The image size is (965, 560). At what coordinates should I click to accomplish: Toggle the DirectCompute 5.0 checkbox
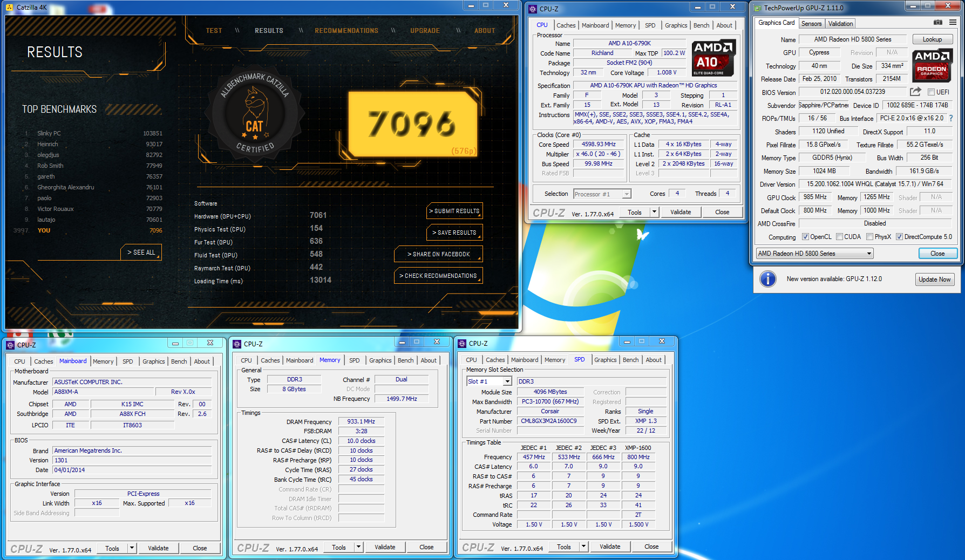899,237
